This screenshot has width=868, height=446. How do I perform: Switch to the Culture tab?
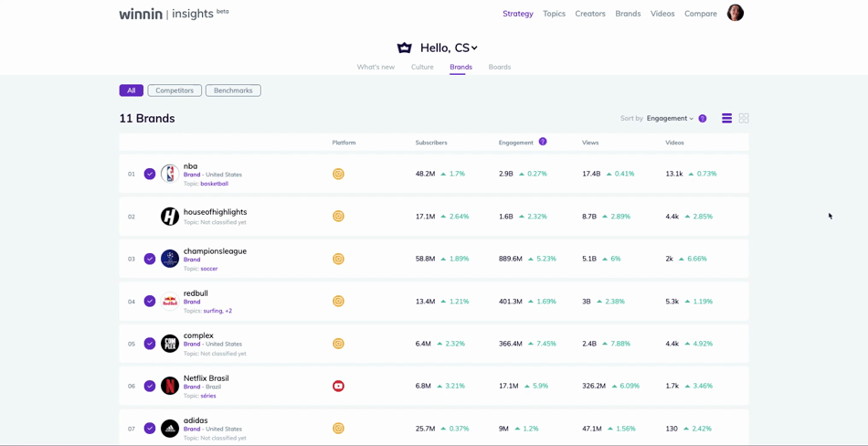point(422,67)
